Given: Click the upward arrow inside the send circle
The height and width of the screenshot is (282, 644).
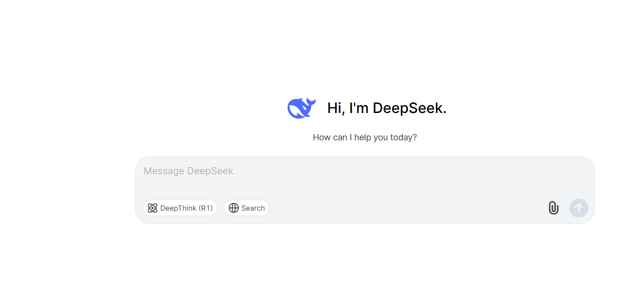Looking at the screenshot, I should point(578,208).
